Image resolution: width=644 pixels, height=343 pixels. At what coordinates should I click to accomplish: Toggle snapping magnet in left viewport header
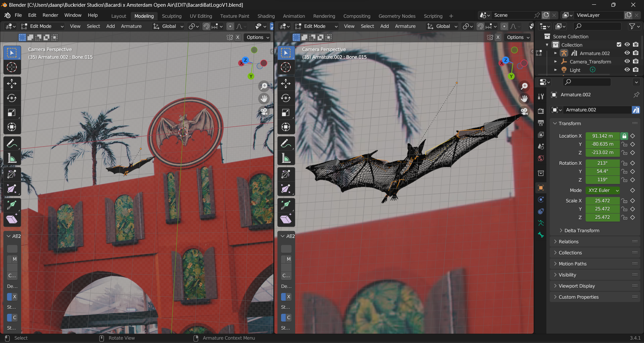coord(207,26)
